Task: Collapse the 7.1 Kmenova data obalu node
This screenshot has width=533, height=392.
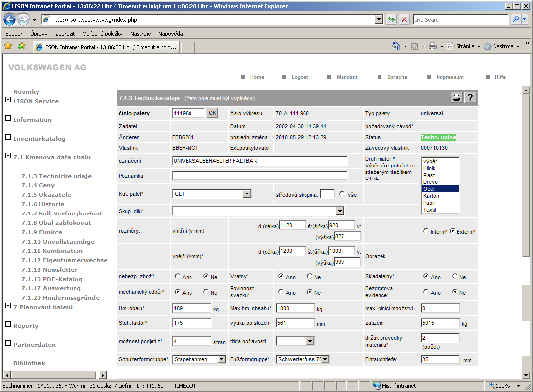Action: [x=8, y=156]
